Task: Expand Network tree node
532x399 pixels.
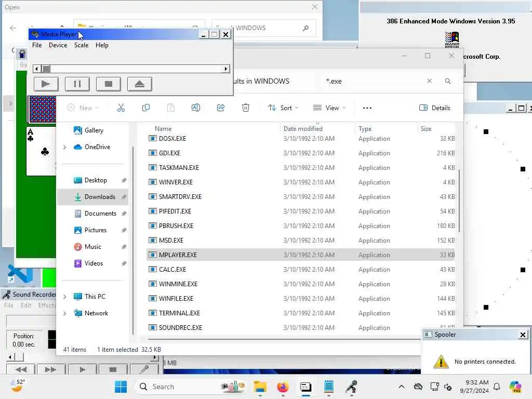Action: pos(65,313)
